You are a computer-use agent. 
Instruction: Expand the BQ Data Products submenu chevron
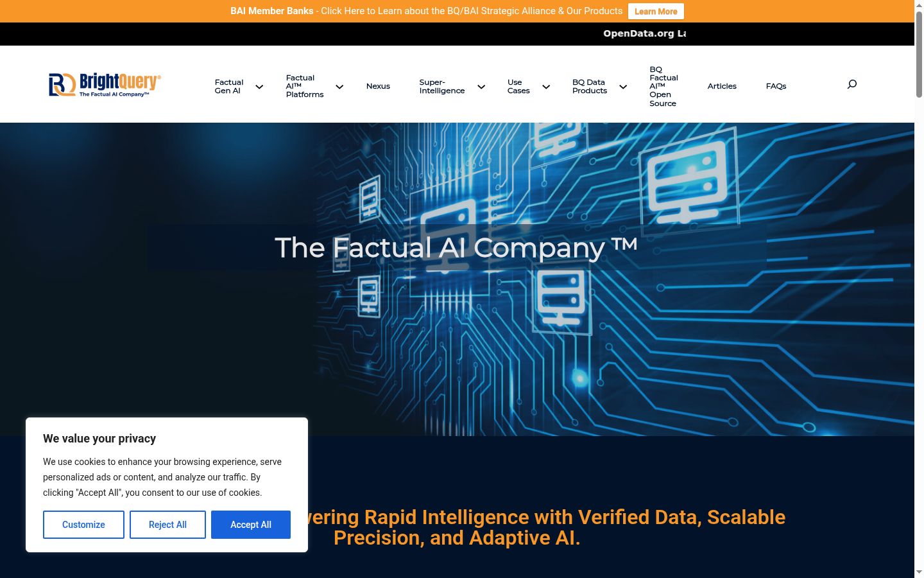click(623, 87)
